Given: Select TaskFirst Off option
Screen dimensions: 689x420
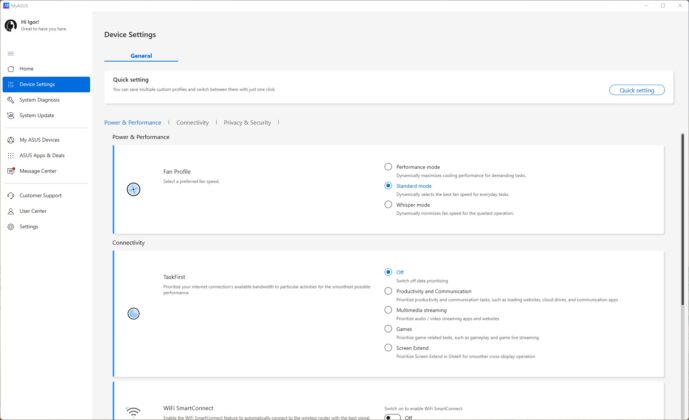Looking at the screenshot, I should (x=388, y=272).
